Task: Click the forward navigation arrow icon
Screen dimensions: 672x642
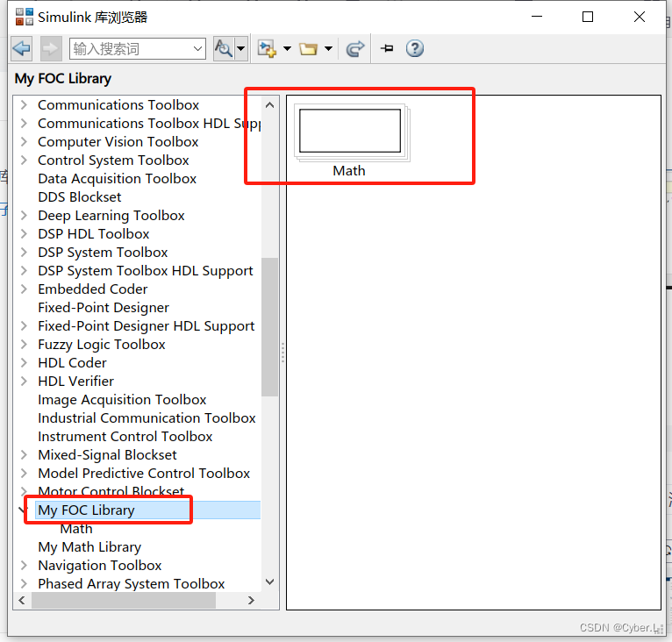Action: click(51, 48)
